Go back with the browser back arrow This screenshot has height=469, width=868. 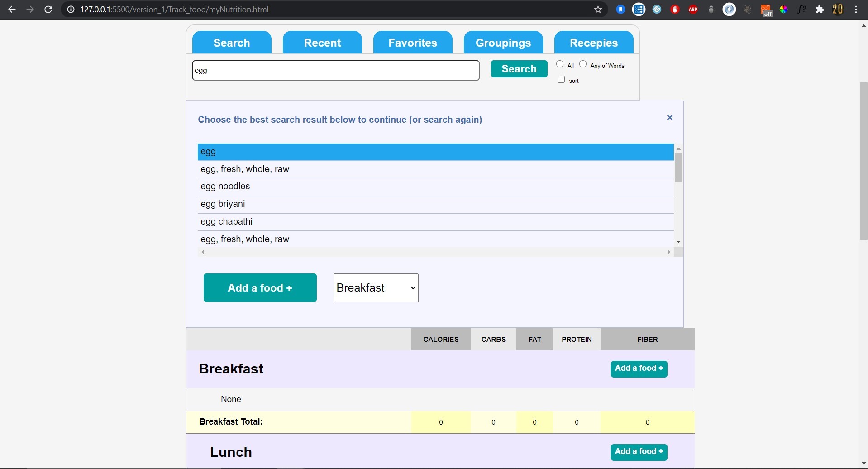12,10
